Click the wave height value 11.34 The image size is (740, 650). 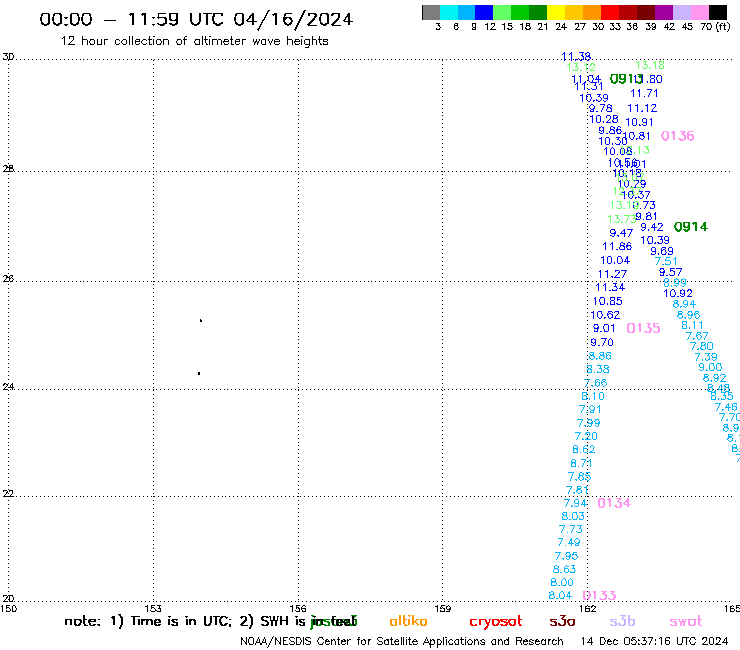pos(610,287)
